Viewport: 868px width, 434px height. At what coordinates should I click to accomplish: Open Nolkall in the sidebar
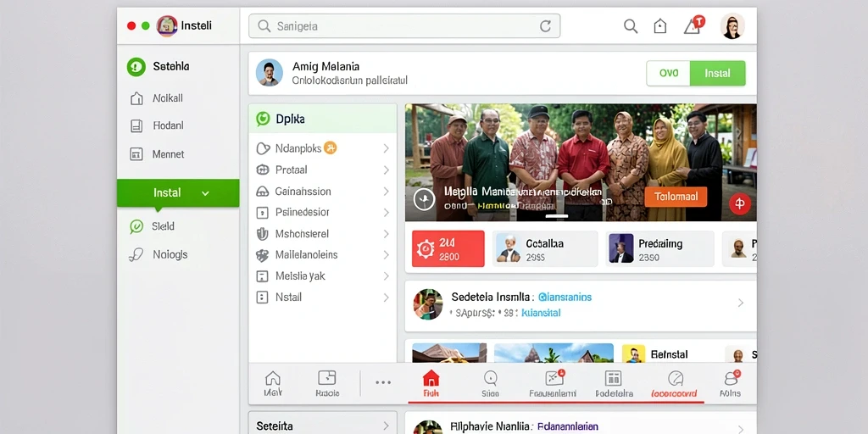(178, 98)
